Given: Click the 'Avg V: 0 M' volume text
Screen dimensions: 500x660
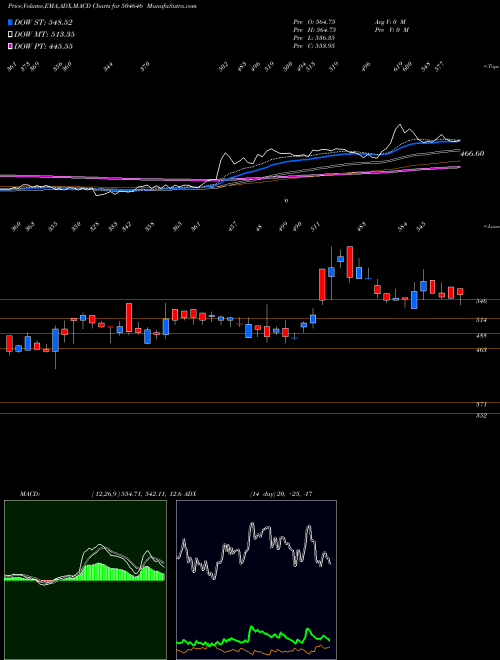Looking at the screenshot, I should 389,22.
